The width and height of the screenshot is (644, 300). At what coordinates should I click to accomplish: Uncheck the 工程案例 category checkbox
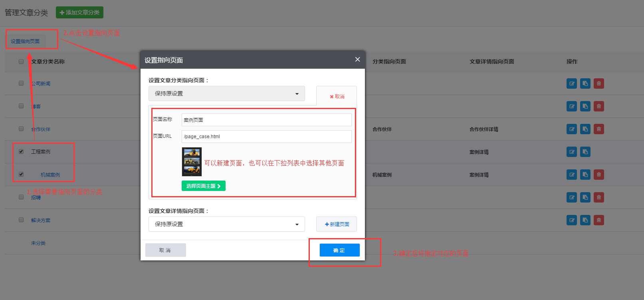(x=21, y=151)
